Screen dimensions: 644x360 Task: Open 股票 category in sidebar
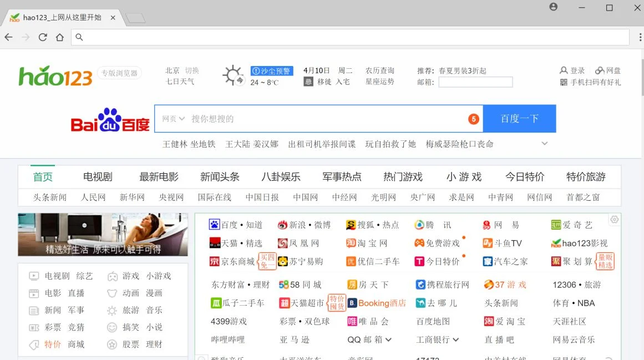click(x=130, y=344)
